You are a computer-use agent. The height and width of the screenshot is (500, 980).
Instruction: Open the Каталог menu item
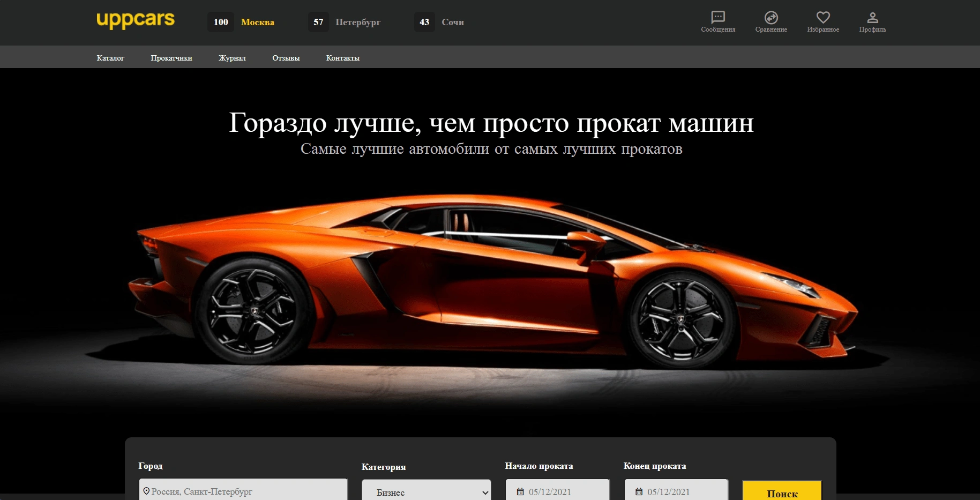110,58
